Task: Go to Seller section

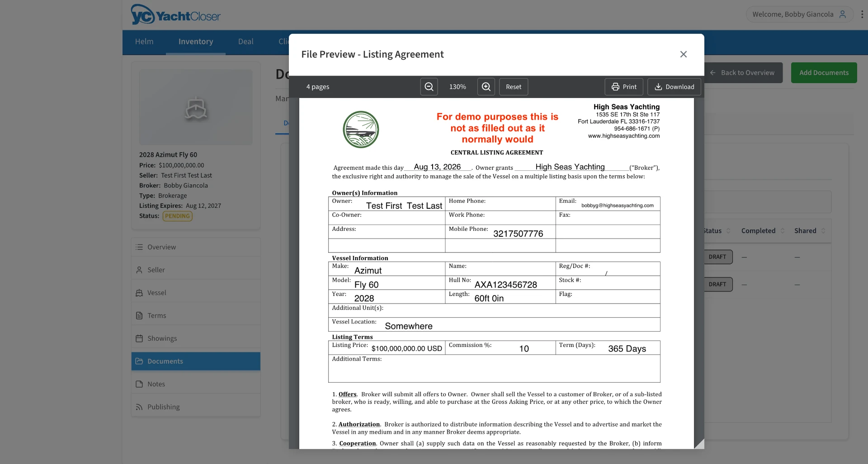Action: [x=196, y=270]
